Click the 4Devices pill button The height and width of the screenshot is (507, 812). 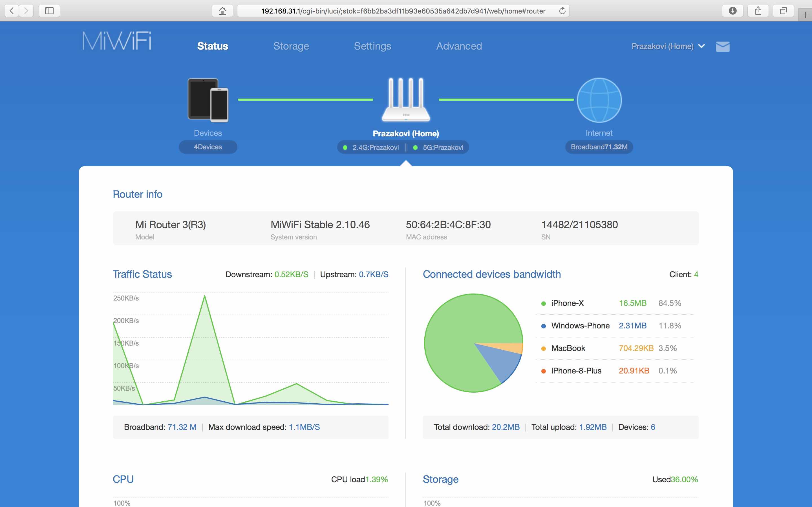pyautogui.click(x=208, y=147)
